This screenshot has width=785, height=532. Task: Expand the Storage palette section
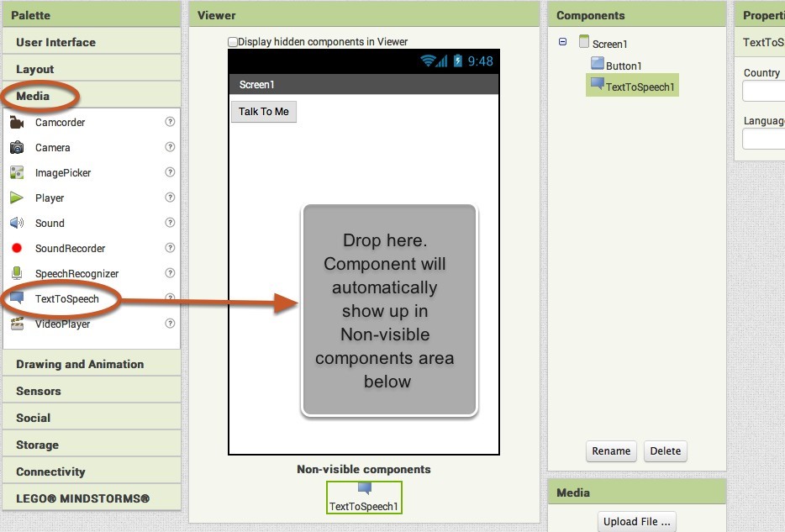[x=92, y=445]
